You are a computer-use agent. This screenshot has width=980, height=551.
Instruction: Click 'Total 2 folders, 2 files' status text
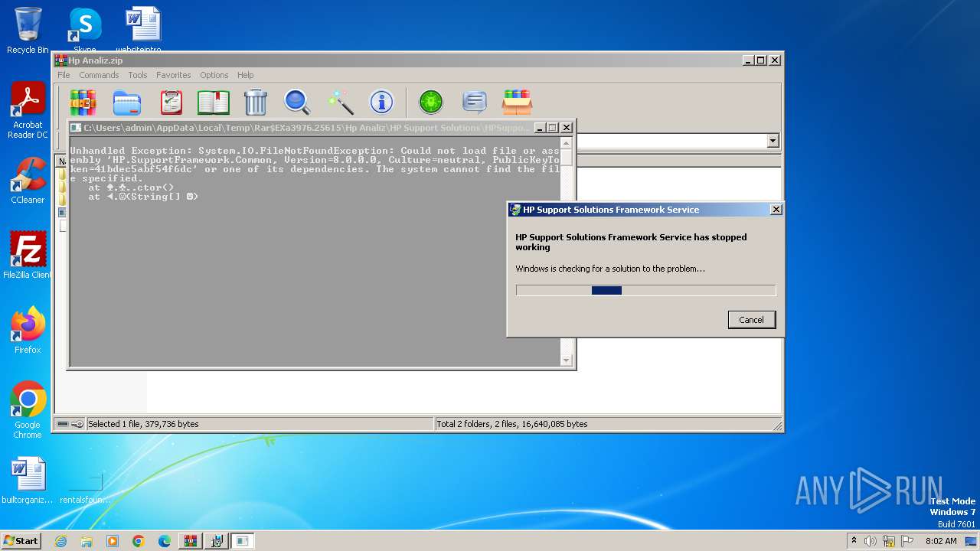click(x=512, y=424)
